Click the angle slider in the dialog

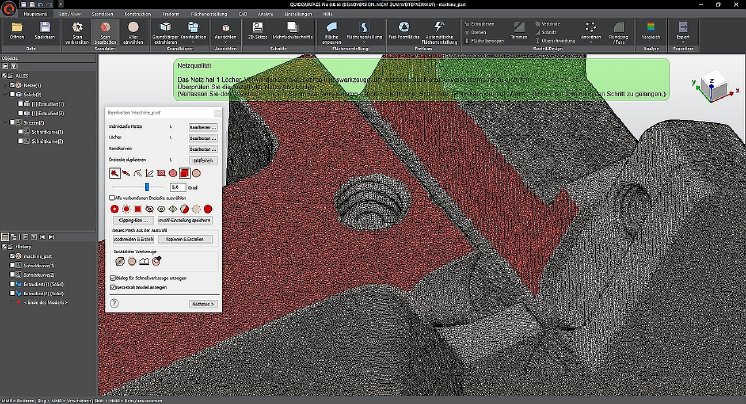tap(147, 186)
